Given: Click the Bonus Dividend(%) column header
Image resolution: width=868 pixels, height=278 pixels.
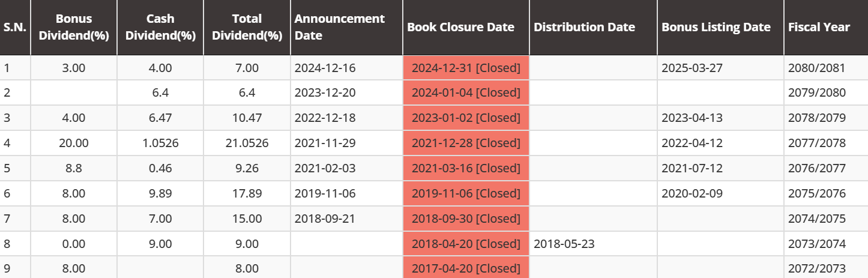Looking at the screenshot, I should click(74, 27).
